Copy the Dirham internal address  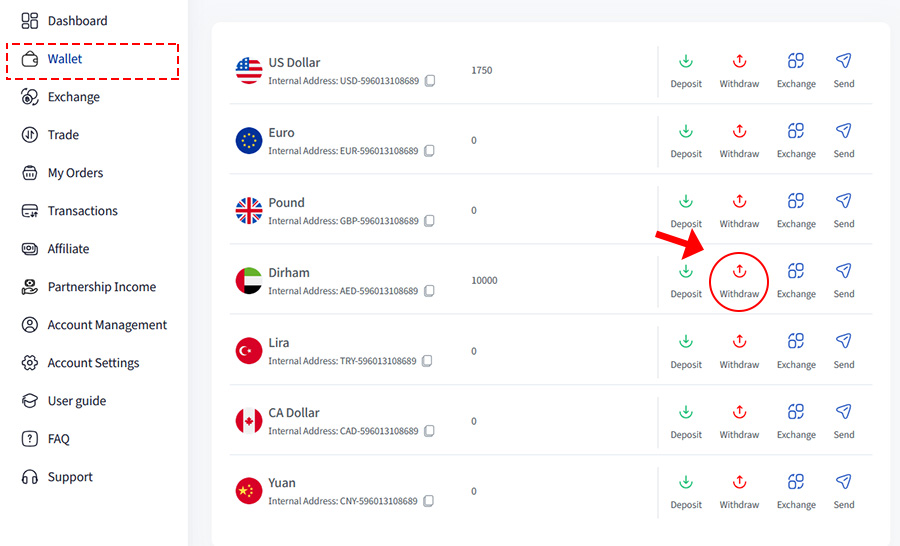click(429, 291)
